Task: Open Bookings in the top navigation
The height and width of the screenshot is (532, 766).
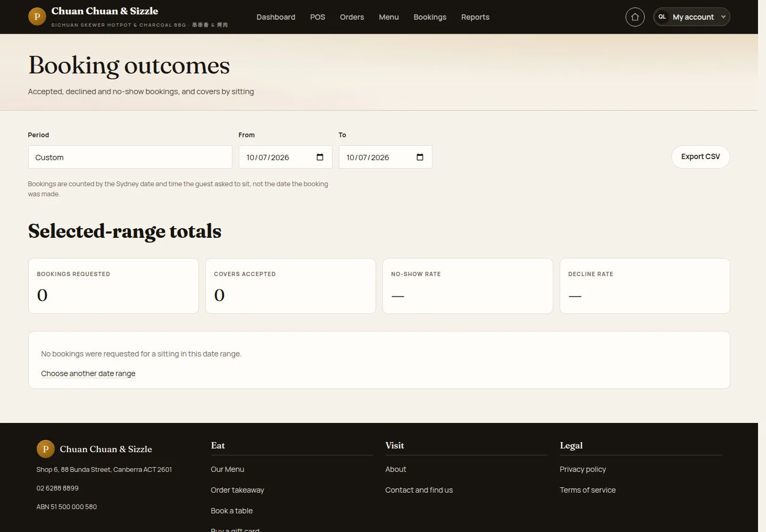Action: coord(430,17)
